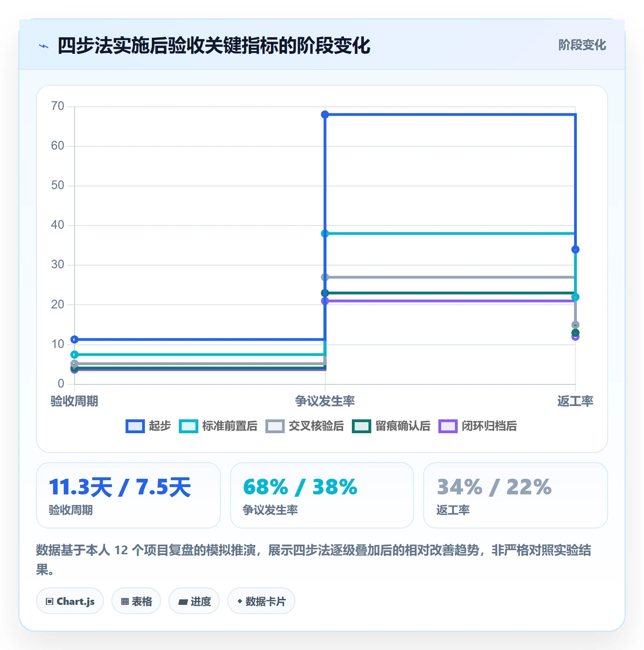Click the 闭环归档后 purple legend swatch
Screen dimensions: 644x650
point(448,426)
